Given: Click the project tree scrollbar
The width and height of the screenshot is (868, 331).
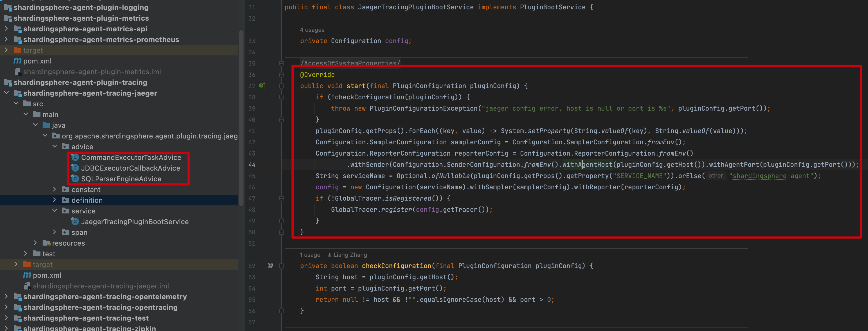Looking at the screenshot, I should pos(241,118).
